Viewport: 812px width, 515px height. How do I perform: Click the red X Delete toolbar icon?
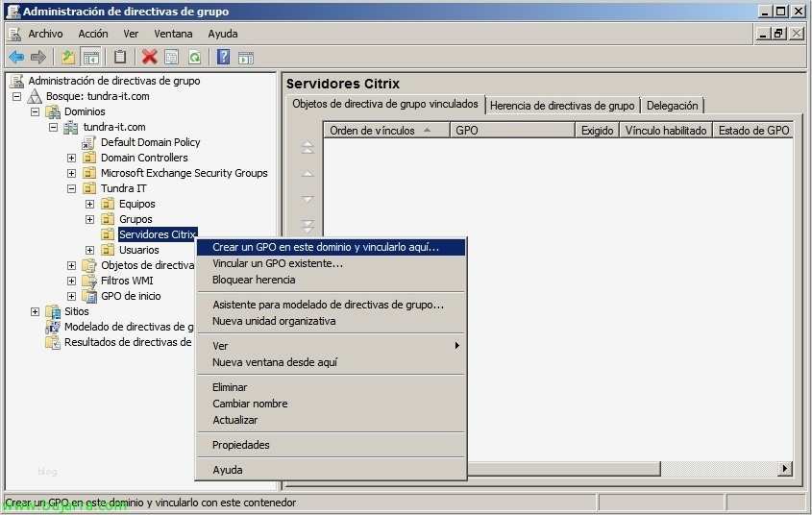[150, 57]
